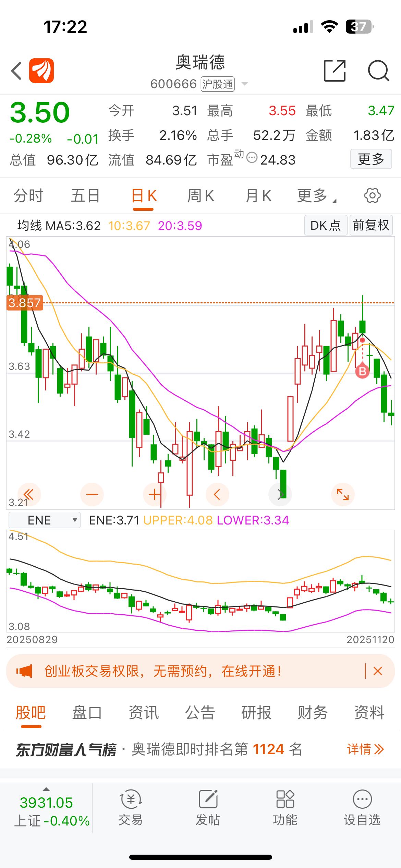The image size is (401, 868).
Task: Tap 上证 index 3931.05 quote
Action: click(x=46, y=811)
